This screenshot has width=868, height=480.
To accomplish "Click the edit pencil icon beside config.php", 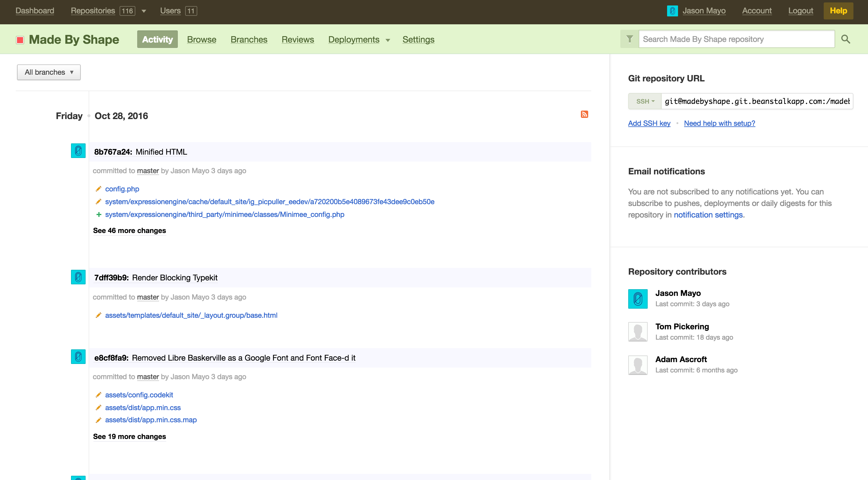I will [98, 189].
